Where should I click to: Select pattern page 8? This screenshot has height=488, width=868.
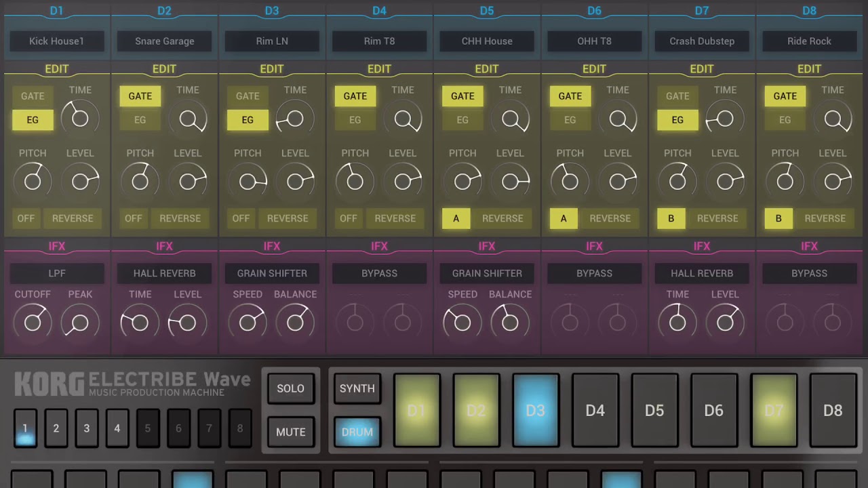239,428
